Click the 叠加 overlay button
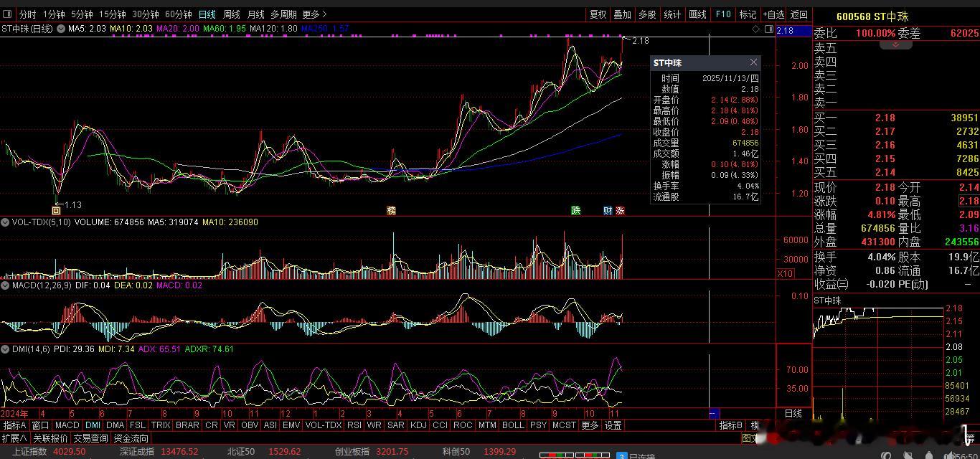Image resolution: width=980 pixels, height=459 pixels. [622, 14]
